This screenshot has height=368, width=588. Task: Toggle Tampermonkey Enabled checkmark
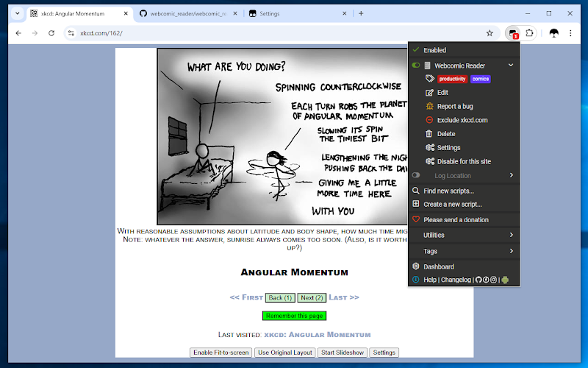pyautogui.click(x=415, y=49)
